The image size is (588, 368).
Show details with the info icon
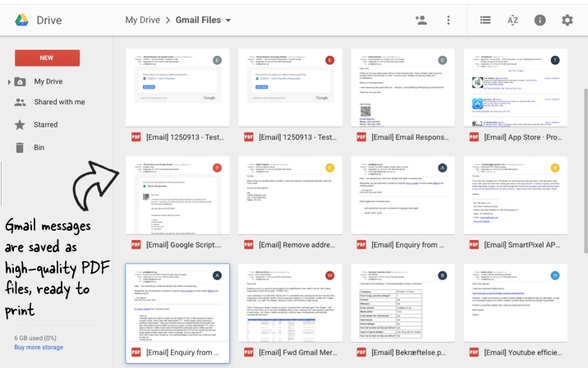click(540, 20)
